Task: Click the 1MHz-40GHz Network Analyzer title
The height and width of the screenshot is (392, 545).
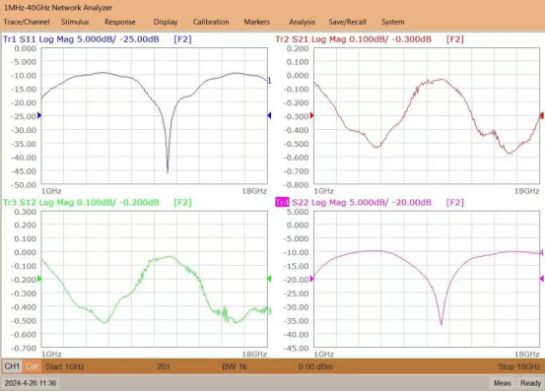Action: pyautogui.click(x=58, y=7)
